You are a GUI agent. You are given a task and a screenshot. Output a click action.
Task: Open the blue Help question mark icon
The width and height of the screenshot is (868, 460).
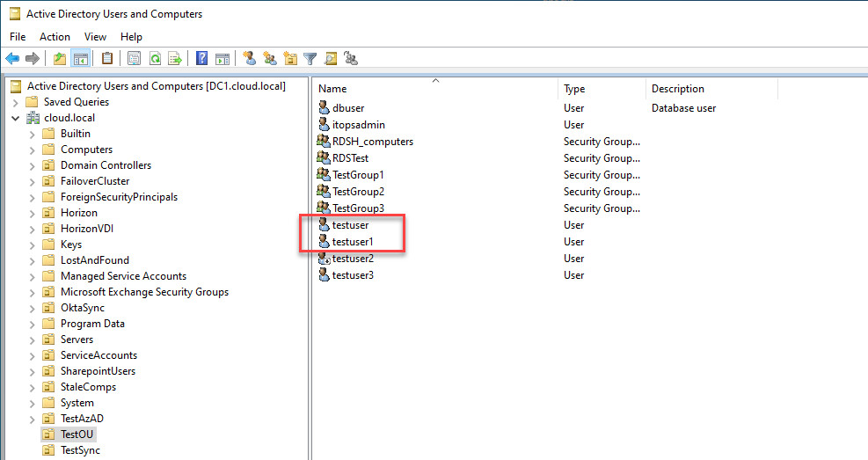click(201, 58)
